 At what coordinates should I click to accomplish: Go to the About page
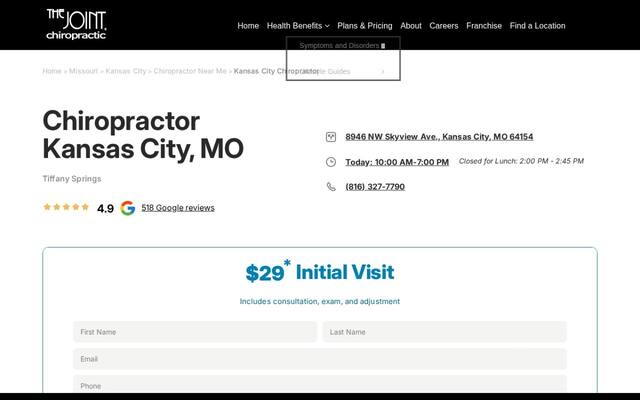coord(411,26)
